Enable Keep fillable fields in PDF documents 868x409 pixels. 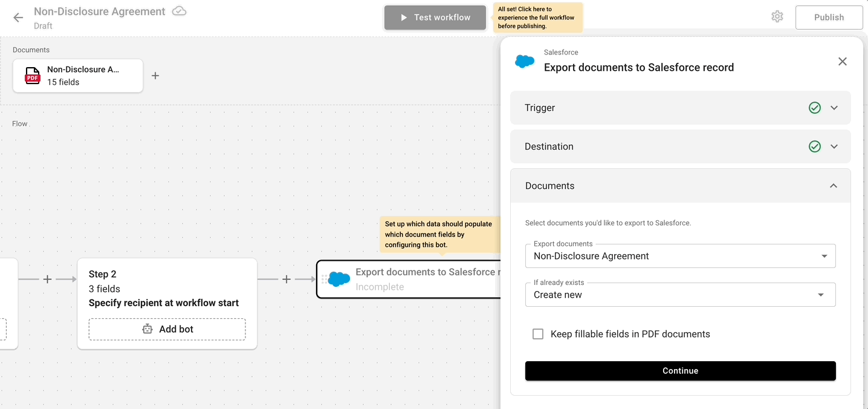click(x=538, y=333)
